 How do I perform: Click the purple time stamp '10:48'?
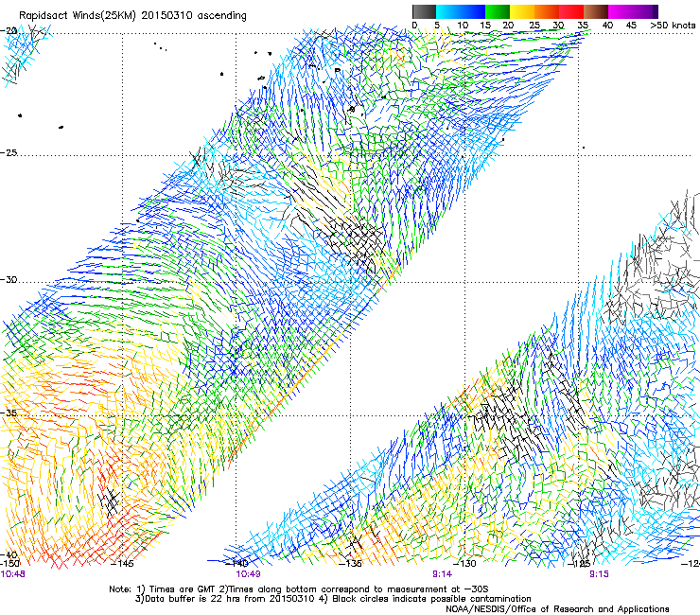(x=12, y=574)
